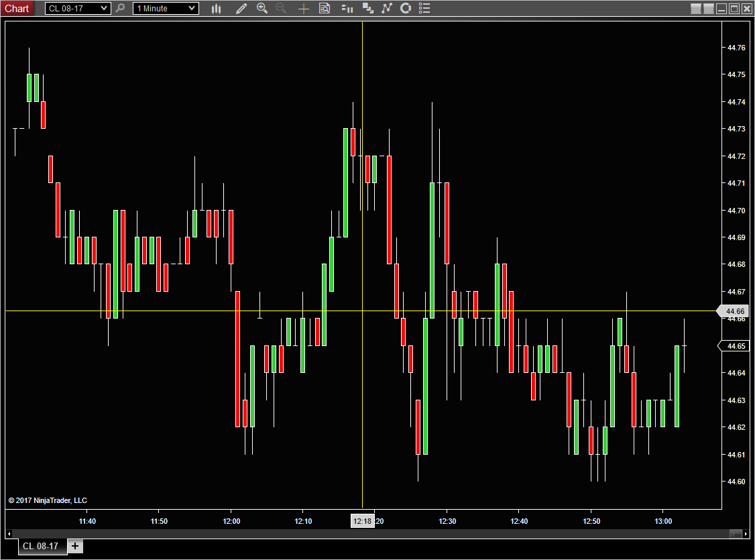Select the CL 08-17 chart tab
This screenshot has width=755, height=560.
[x=42, y=546]
